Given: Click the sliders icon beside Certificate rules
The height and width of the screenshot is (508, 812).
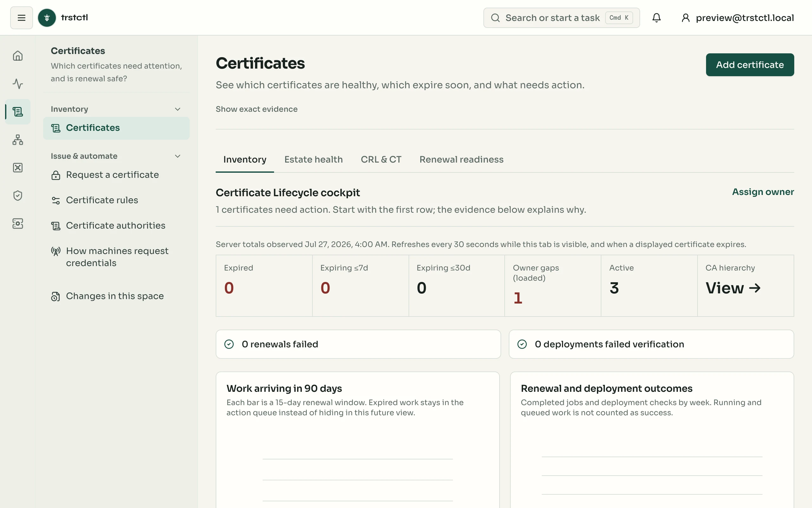Looking at the screenshot, I should tap(56, 201).
